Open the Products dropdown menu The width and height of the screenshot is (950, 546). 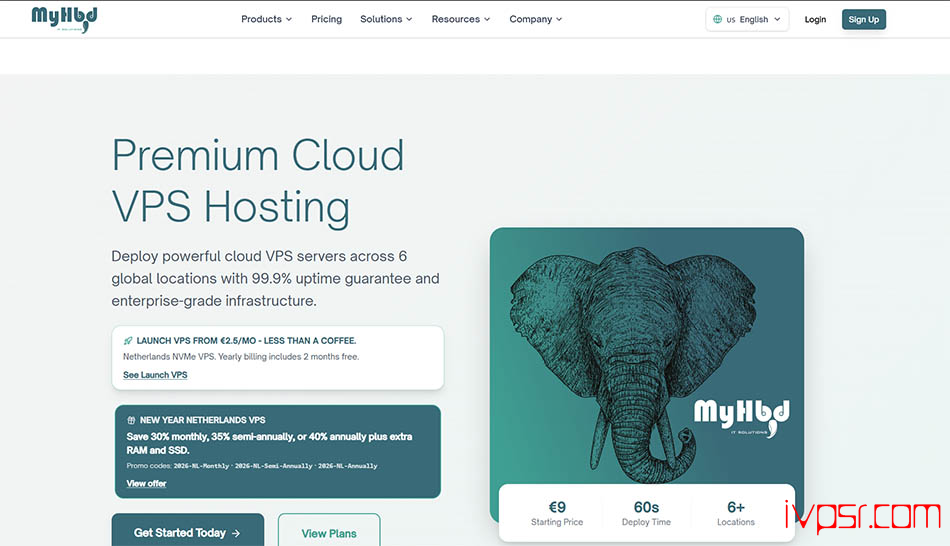[x=267, y=19]
